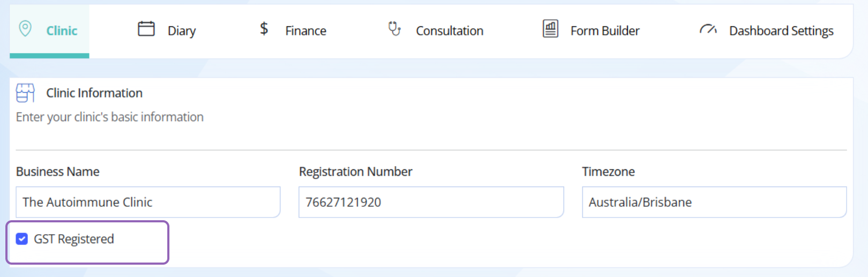Click the 'Enter your clinic's basic information' text

[x=110, y=117]
